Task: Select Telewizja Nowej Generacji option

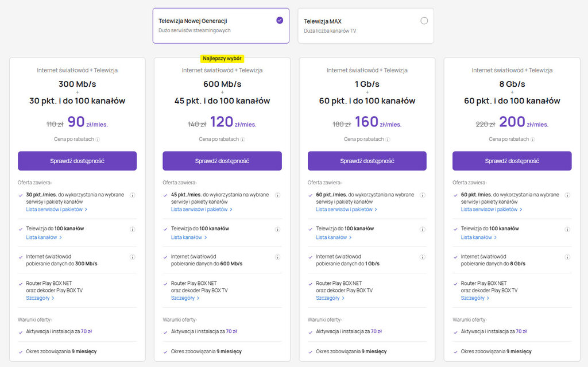Action: pos(279,21)
